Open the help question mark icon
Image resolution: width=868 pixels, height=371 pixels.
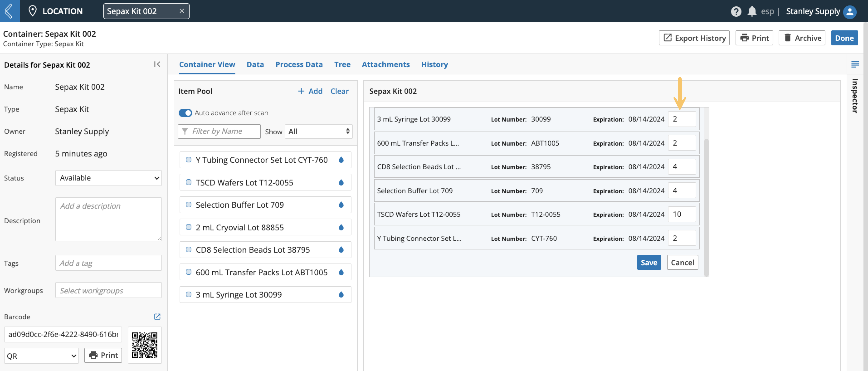(736, 12)
